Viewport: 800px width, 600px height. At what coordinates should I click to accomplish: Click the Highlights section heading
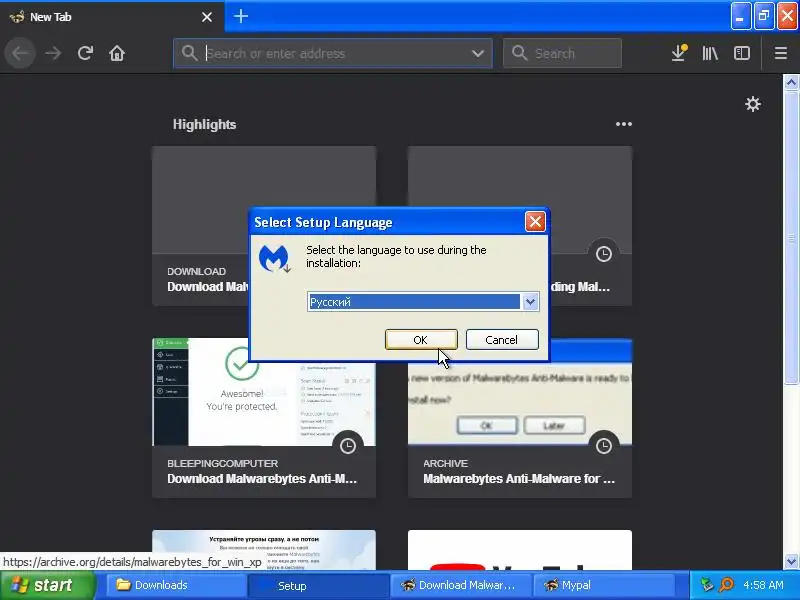204,124
